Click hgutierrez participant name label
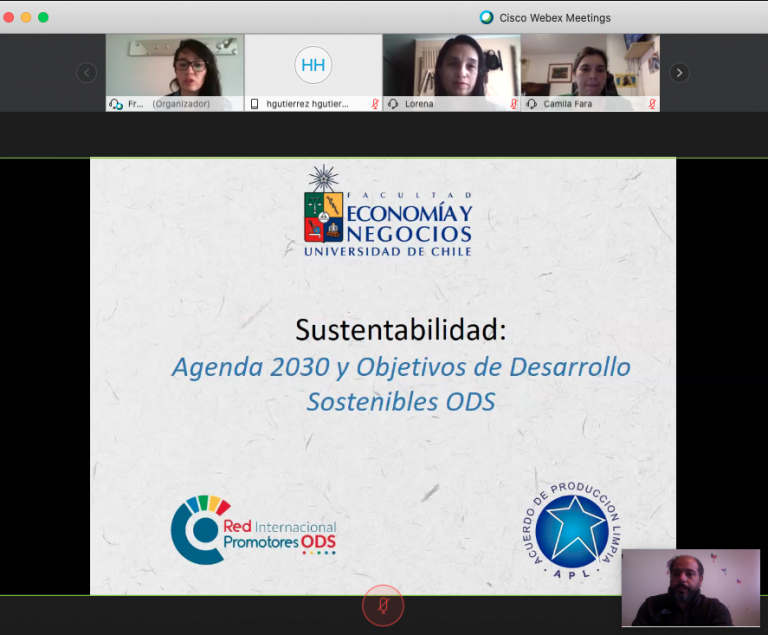Screen dimensions: 768x635 click(307, 104)
